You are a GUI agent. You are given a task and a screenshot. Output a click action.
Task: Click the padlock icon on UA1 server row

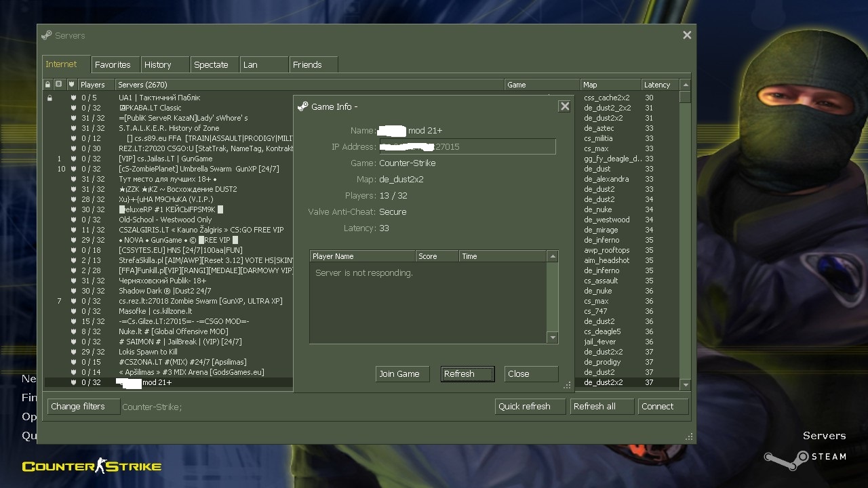click(50, 98)
